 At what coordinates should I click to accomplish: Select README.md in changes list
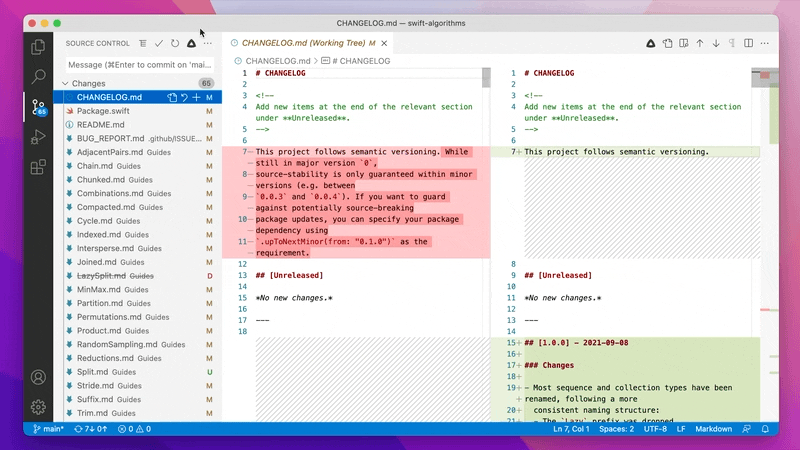coord(138,124)
